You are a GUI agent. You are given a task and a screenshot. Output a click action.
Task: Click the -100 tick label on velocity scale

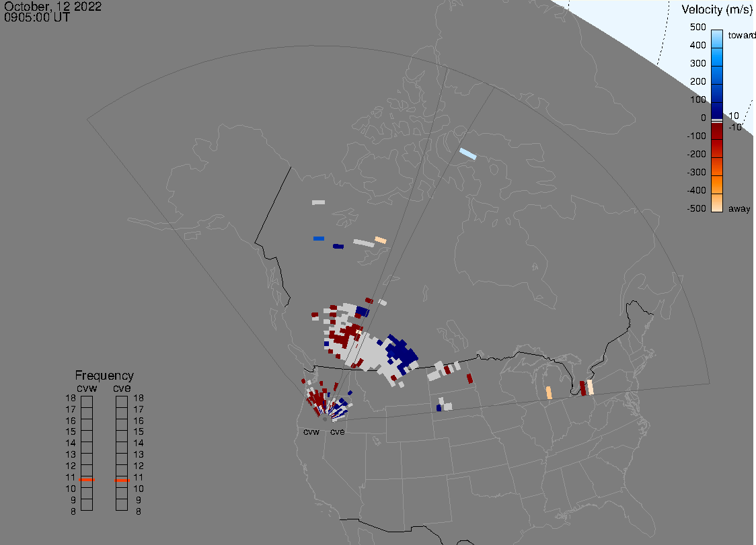[x=696, y=136]
